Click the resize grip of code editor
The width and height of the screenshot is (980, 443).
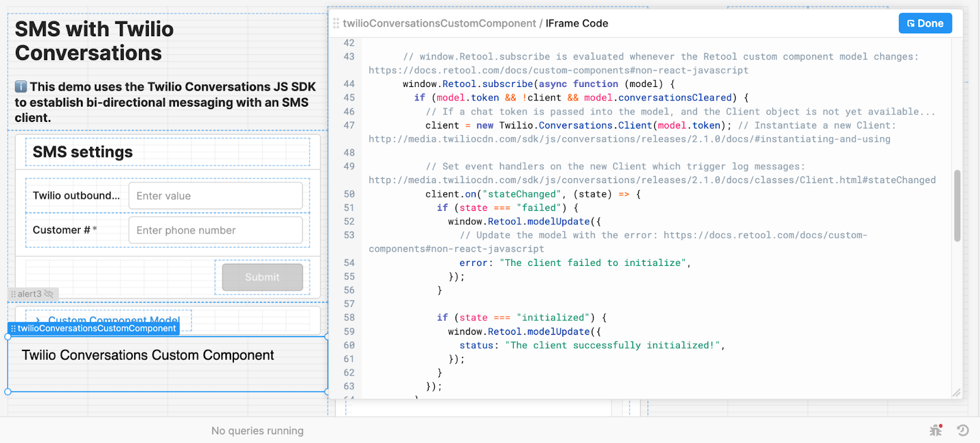956,393
